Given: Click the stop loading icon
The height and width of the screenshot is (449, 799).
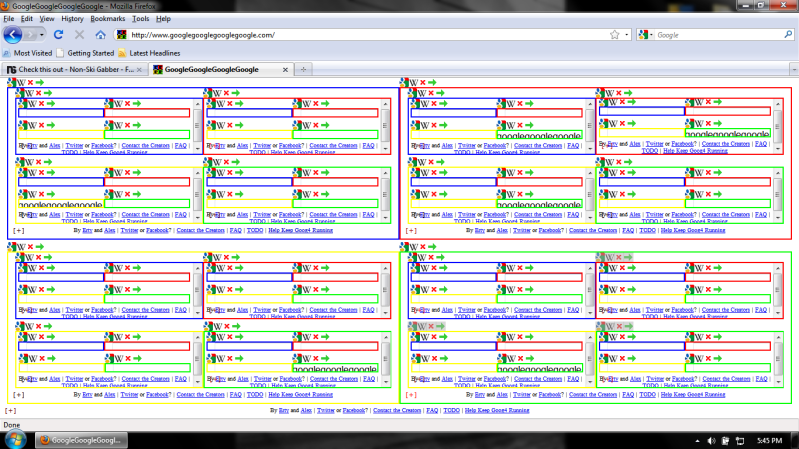Looking at the screenshot, I should 79,34.
